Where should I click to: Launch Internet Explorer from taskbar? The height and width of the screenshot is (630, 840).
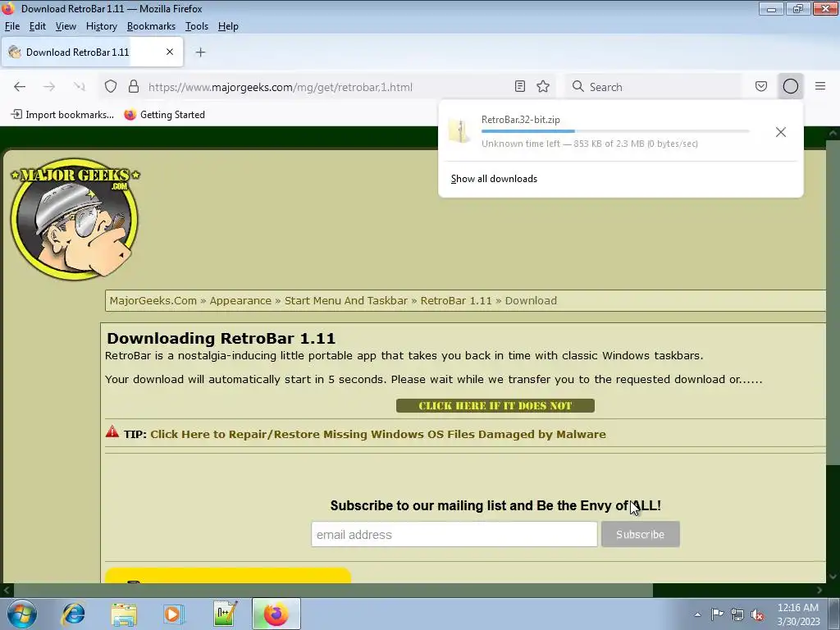point(73,614)
